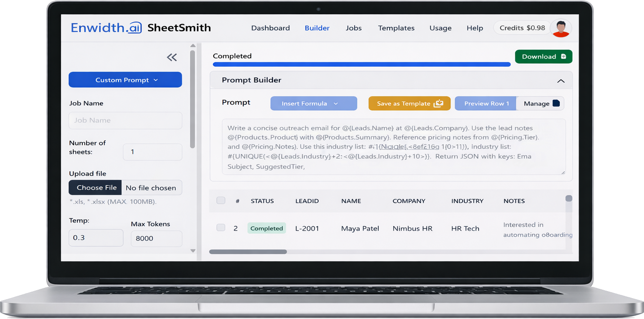Go to the Templates page
Image resolution: width=644 pixels, height=319 pixels.
click(396, 28)
